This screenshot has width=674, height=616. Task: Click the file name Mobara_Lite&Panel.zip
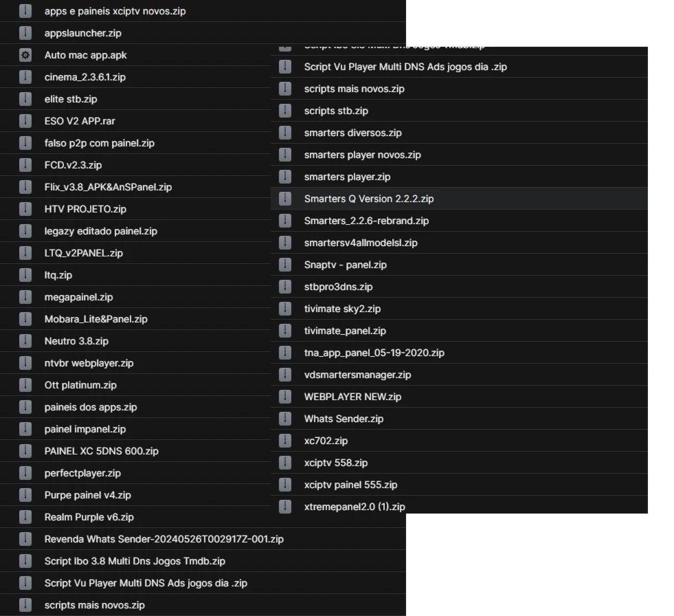pyautogui.click(x=96, y=319)
